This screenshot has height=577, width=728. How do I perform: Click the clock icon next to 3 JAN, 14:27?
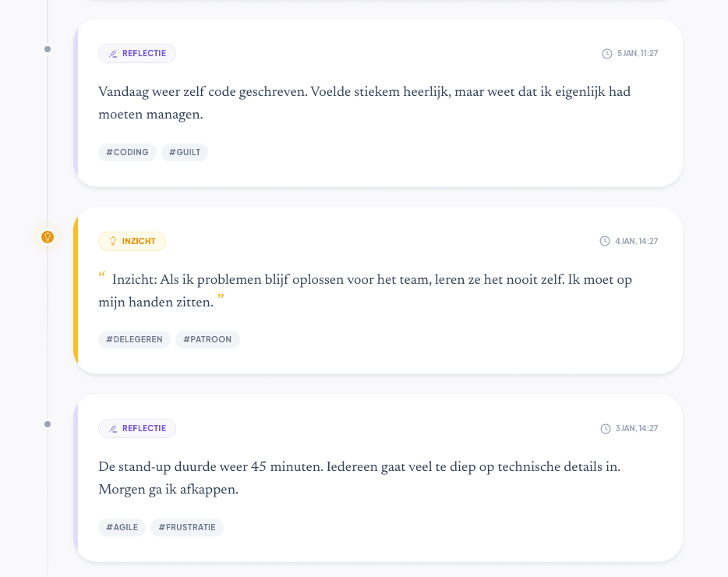[x=606, y=428]
